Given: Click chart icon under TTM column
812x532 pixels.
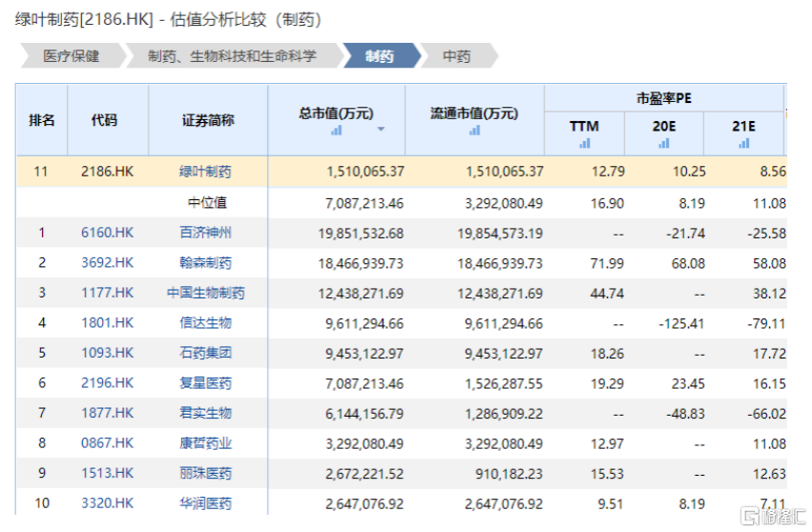Looking at the screenshot, I should click(x=584, y=143).
